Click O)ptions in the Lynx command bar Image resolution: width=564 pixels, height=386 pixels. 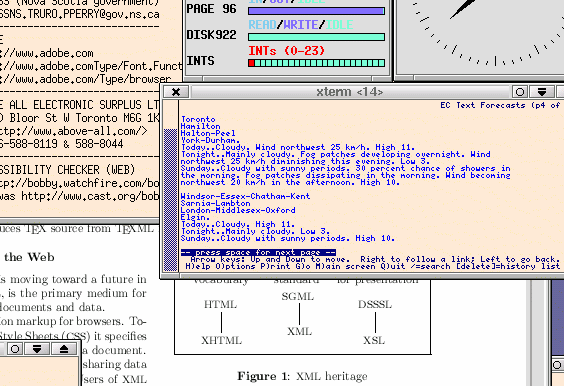pos(236,266)
